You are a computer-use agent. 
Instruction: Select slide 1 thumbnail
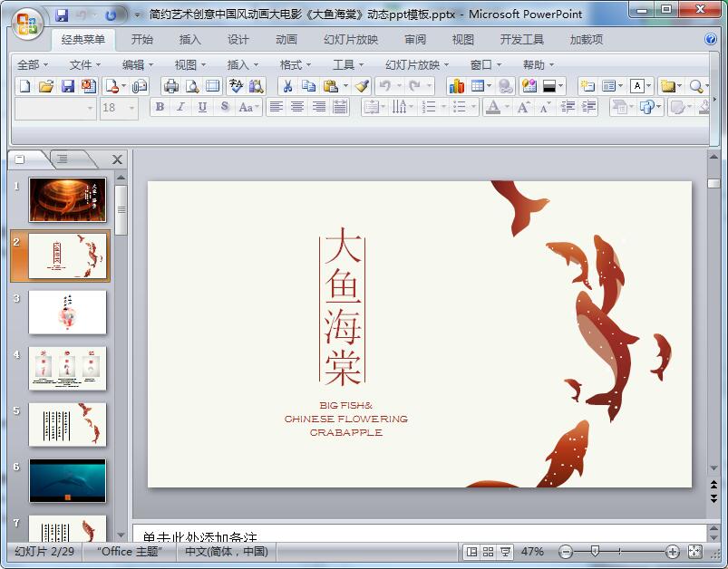point(68,199)
